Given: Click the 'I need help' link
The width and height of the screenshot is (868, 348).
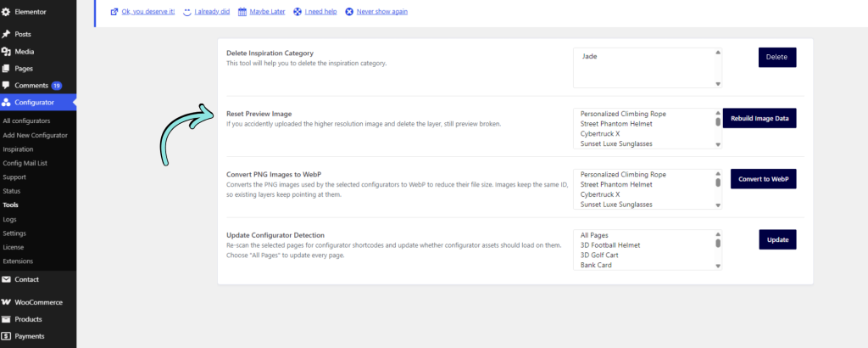Looking at the screenshot, I should pyautogui.click(x=320, y=12).
